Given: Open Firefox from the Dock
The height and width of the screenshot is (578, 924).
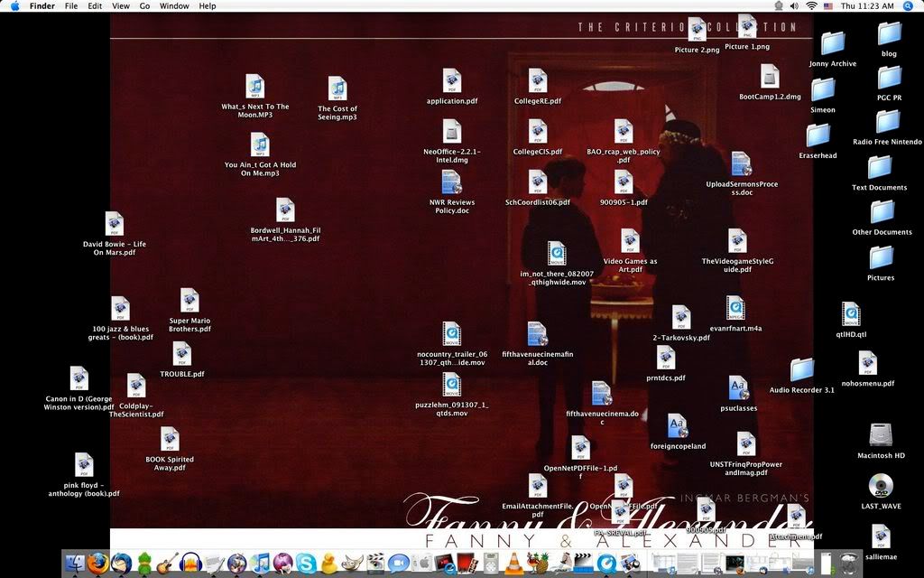Looking at the screenshot, I should (x=97, y=564).
